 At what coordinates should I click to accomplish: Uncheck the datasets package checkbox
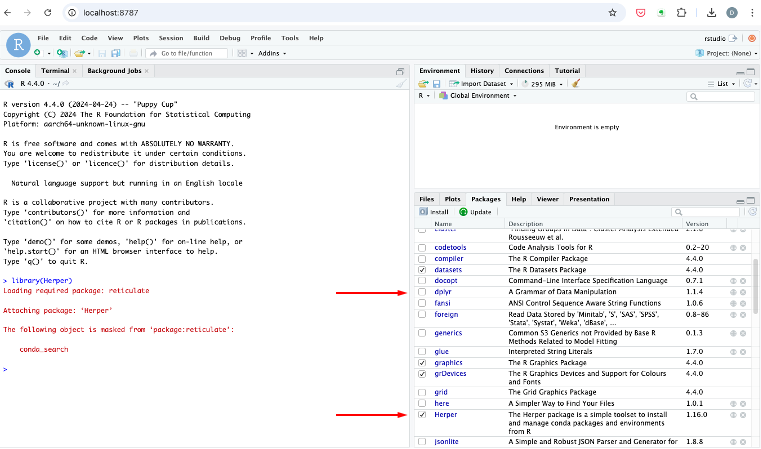point(422,270)
